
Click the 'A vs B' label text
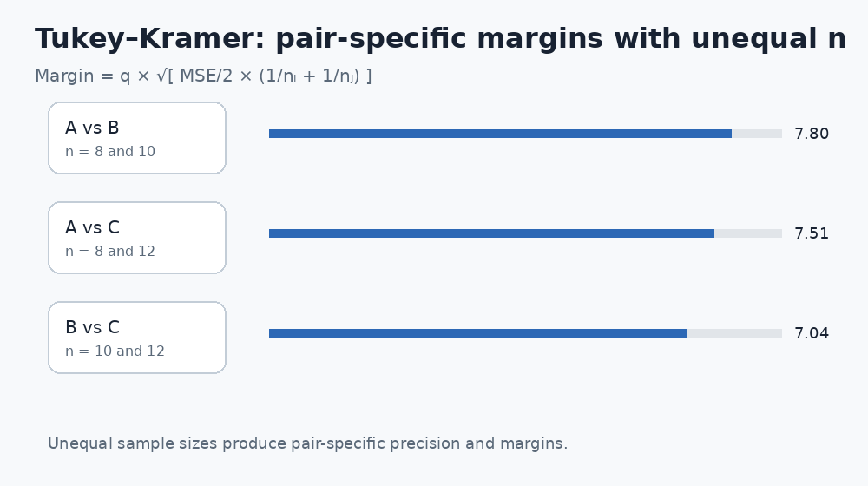[92, 128]
